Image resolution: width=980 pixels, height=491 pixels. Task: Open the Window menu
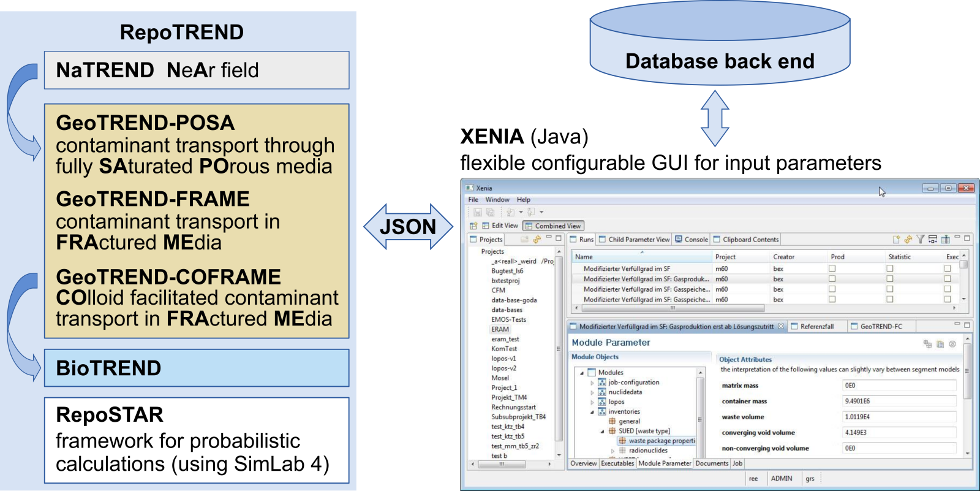(497, 199)
